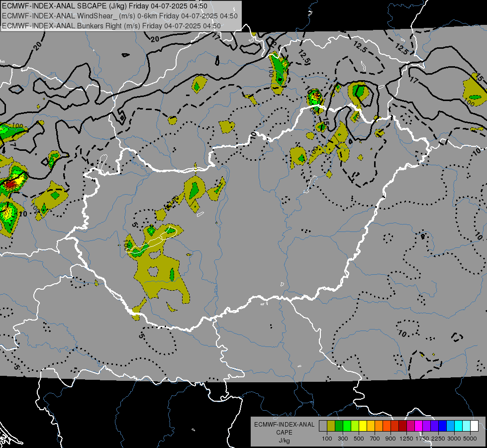Click the yellow-green legend swatch
Screen dimensions: 487x448
pos(355,426)
